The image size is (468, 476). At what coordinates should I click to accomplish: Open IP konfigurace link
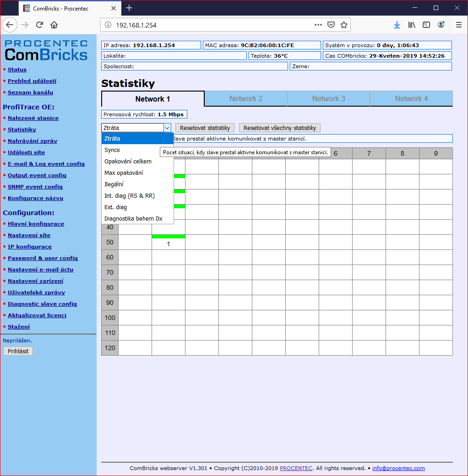[x=30, y=247]
